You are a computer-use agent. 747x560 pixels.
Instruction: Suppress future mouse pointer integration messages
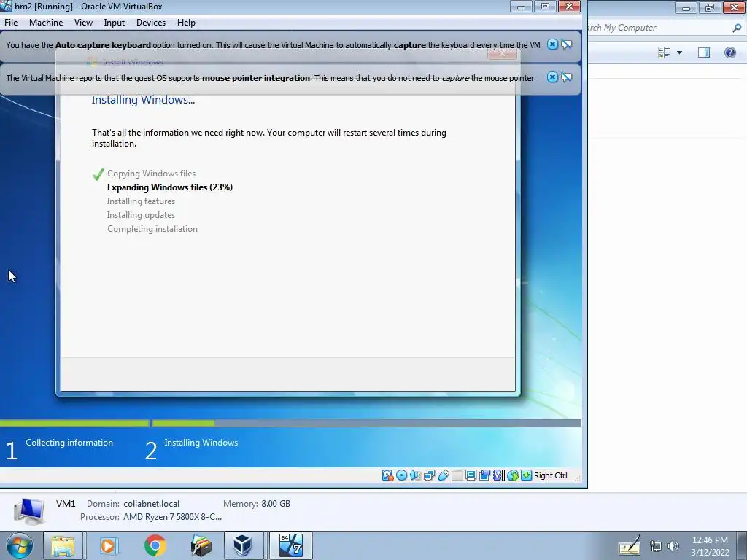pos(566,77)
